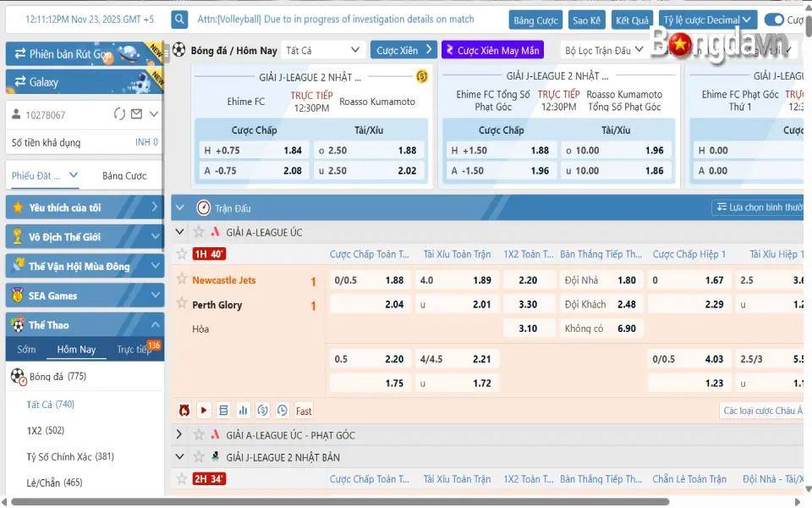812x508 pixels.
Task: Favorite Newcastle Jets with the star
Action: (181, 279)
